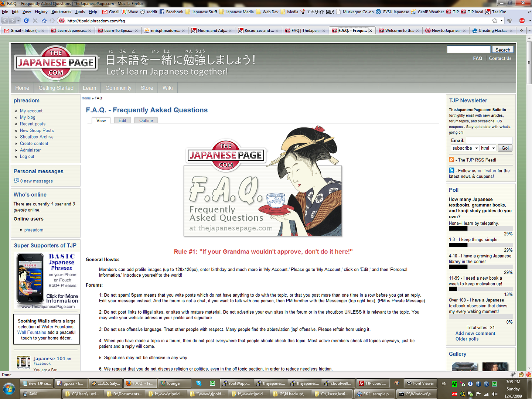
Task: Expand the Shoutbox Archive menu item
Action: coord(37,137)
